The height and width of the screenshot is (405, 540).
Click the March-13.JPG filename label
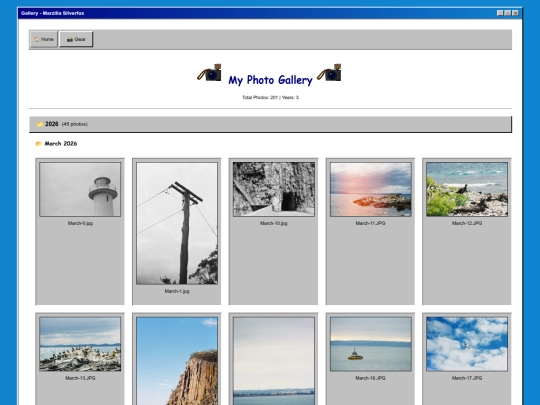point(80,378)
